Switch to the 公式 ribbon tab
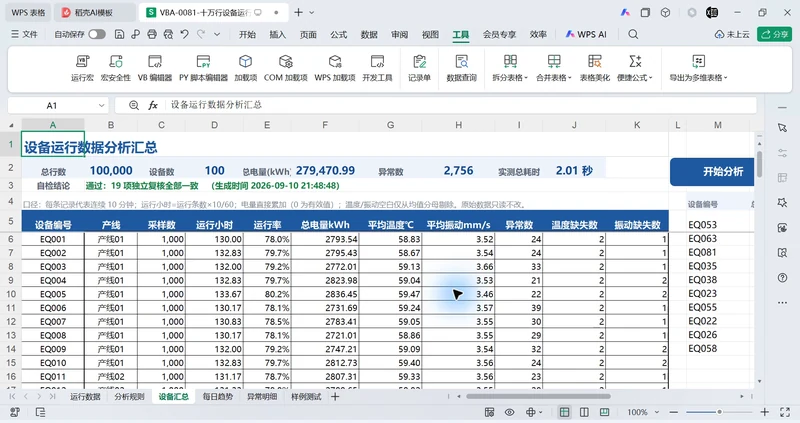This screenshot has height=423, width=800. (x=338, y=34)
